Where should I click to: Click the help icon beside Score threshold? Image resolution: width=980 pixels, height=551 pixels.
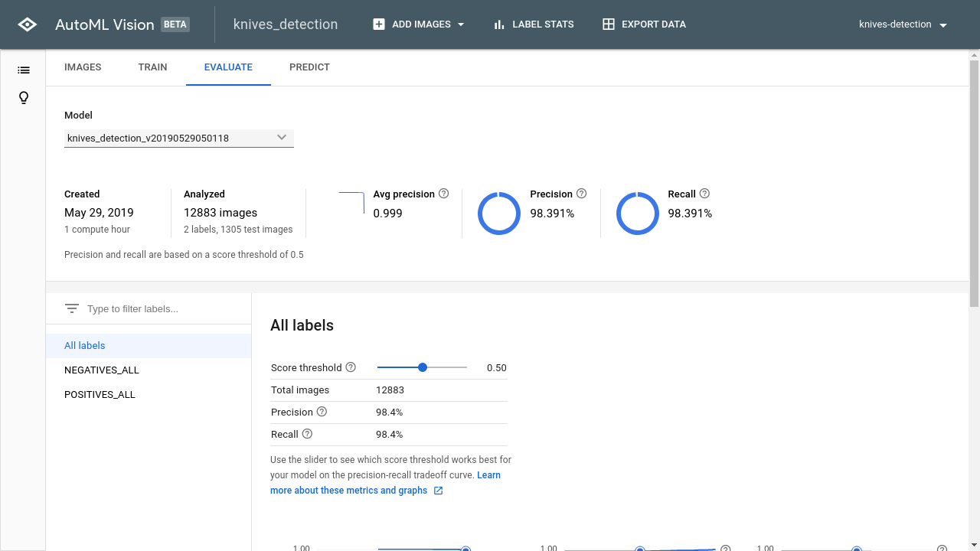coord(351,367)
